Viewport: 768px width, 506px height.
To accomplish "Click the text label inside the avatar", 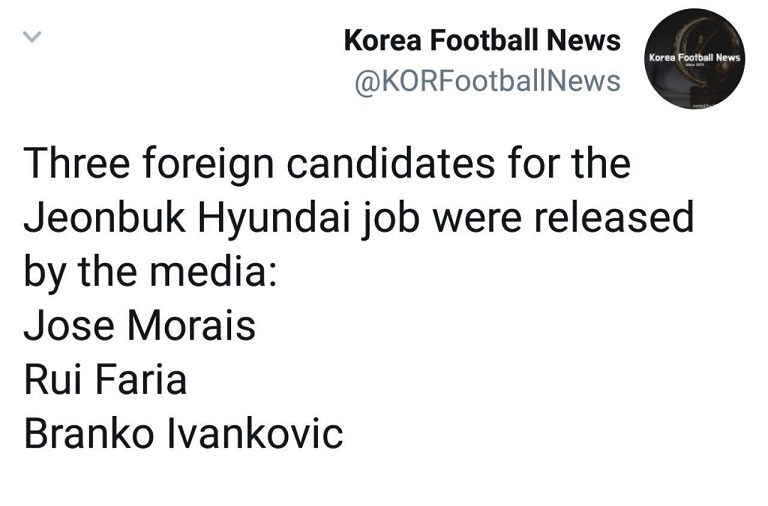I will click(x=695, y=57).
